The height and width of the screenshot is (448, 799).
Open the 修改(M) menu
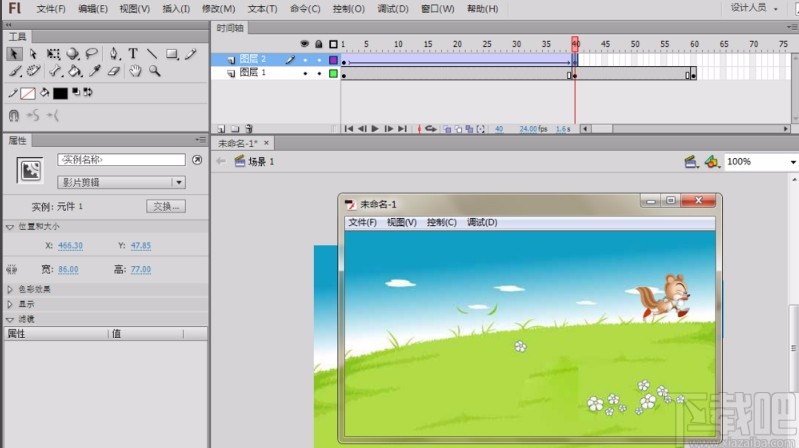(218, 9)
